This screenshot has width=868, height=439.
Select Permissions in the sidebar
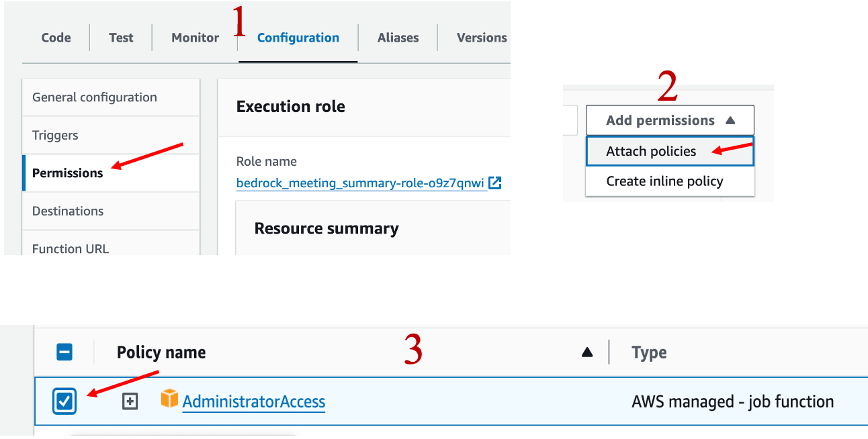pyautogui.click(x=67, y=173)
